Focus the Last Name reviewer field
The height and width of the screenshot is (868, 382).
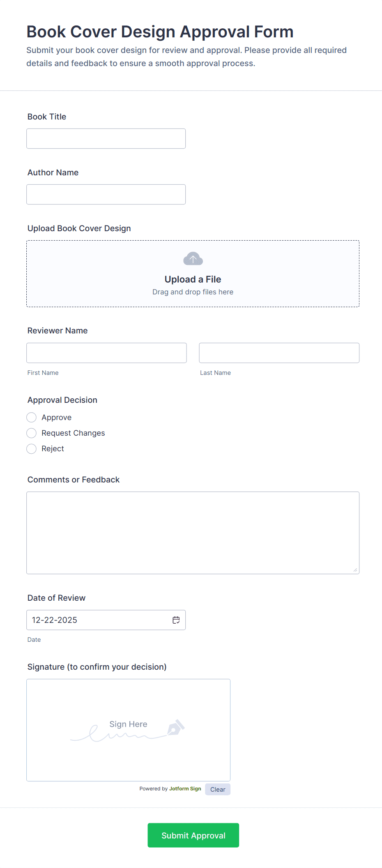279,353
